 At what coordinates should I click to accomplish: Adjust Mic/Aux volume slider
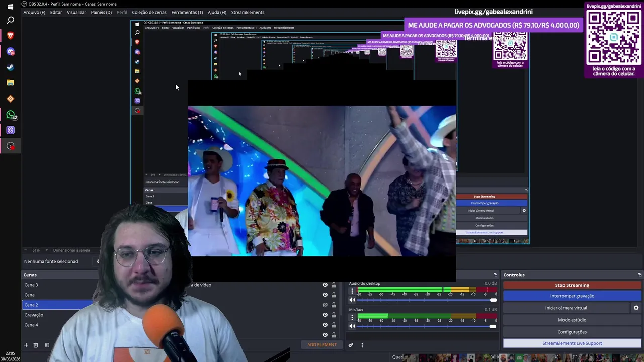[427, 326]
